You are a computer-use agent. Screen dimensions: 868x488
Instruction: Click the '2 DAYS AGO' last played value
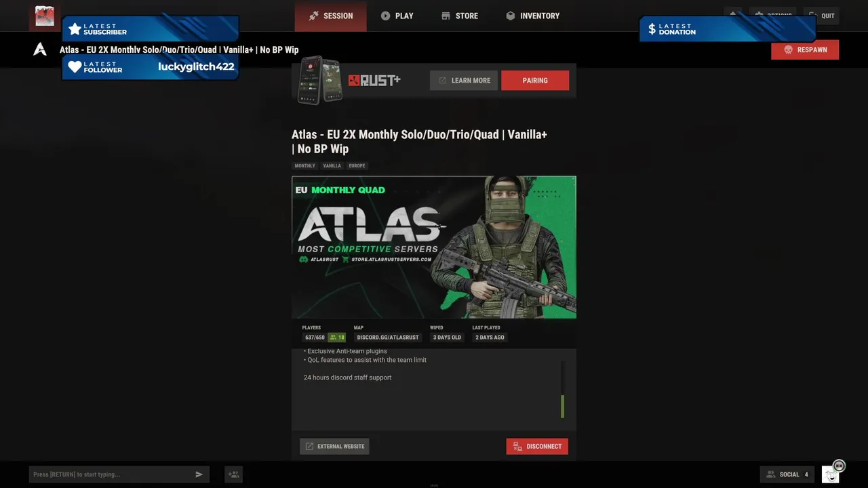(490, 338)
